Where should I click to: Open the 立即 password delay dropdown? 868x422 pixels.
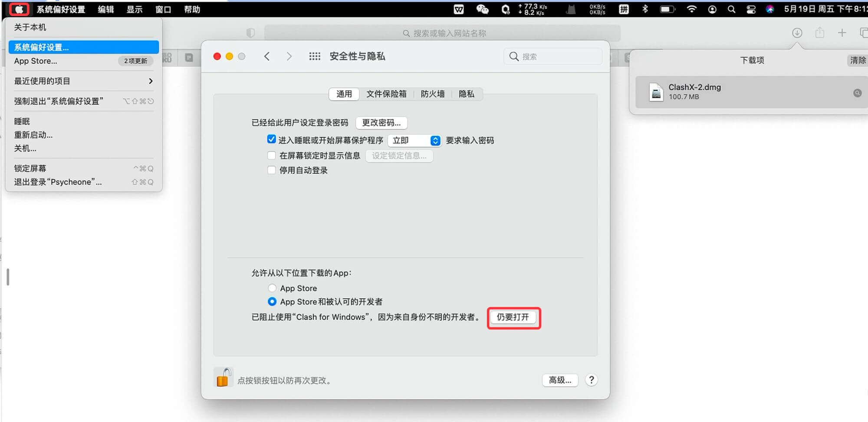coord(414,141)
